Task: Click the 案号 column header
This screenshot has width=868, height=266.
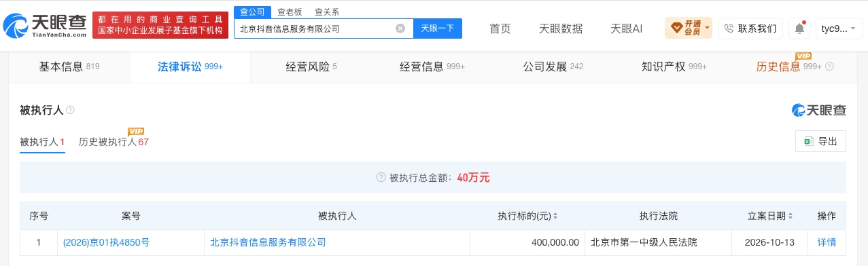Action: point(131,216)
